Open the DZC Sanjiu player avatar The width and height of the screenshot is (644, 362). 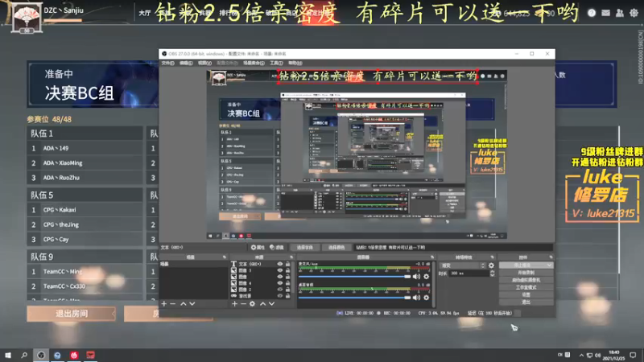[x=27, y=17]
